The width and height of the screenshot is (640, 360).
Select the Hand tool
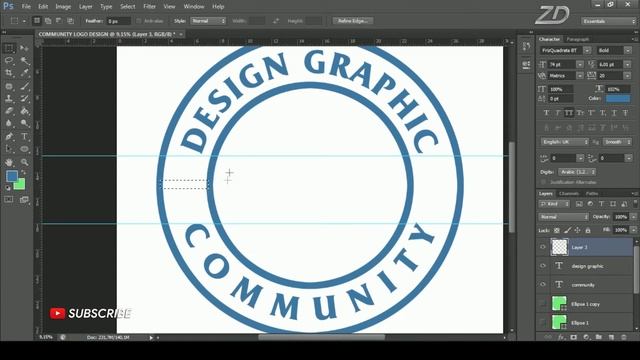9,162
